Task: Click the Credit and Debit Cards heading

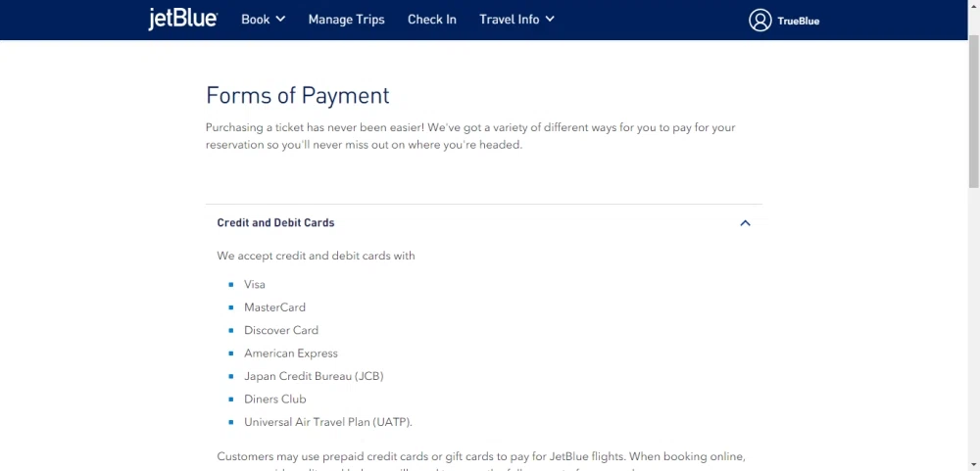Action: click(275, 222)
